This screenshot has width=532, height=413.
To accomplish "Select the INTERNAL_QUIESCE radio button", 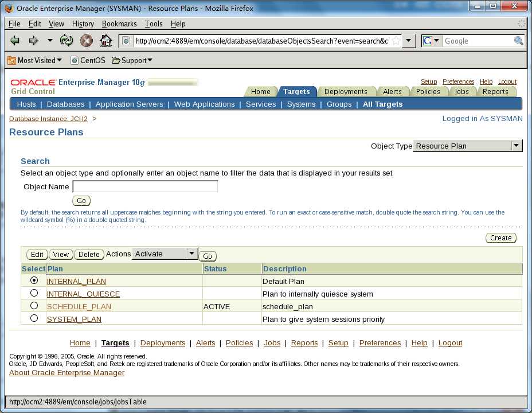I will [x=34, y=293].
